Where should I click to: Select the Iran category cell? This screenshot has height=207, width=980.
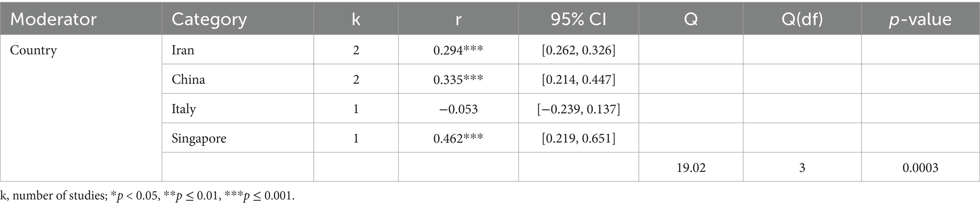pyautogui.click(x=183, y=50)
